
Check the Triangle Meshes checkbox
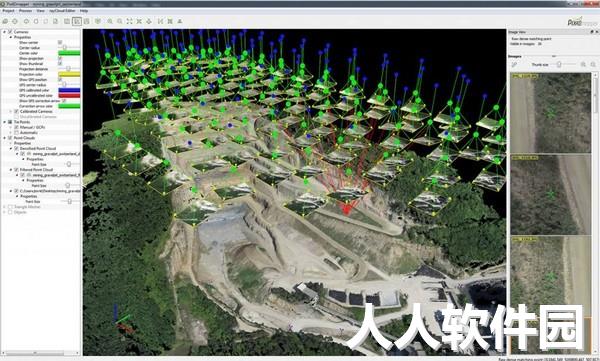(x=10, y=207)
